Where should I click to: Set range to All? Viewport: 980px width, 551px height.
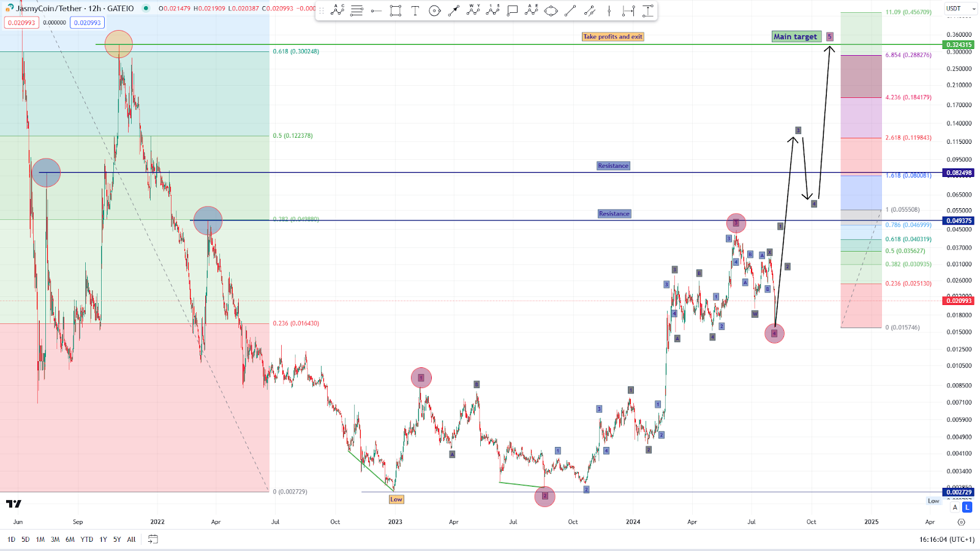point(131,539)
